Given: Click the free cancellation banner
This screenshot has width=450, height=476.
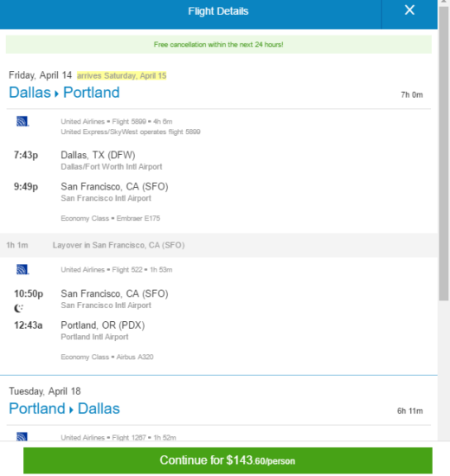Looking at the screenshot, I should [x=219, y=45].
